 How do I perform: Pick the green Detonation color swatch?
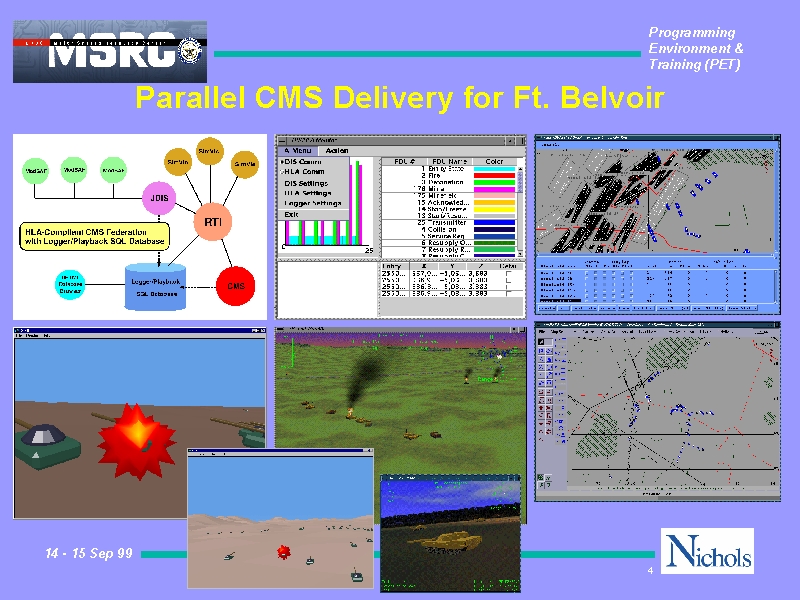494,182
